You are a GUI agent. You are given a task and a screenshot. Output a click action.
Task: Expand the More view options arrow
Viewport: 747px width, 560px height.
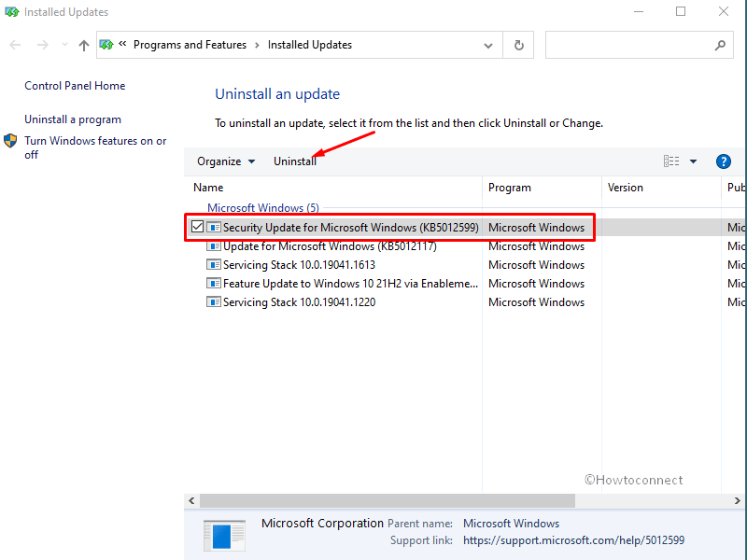(693, 161)
